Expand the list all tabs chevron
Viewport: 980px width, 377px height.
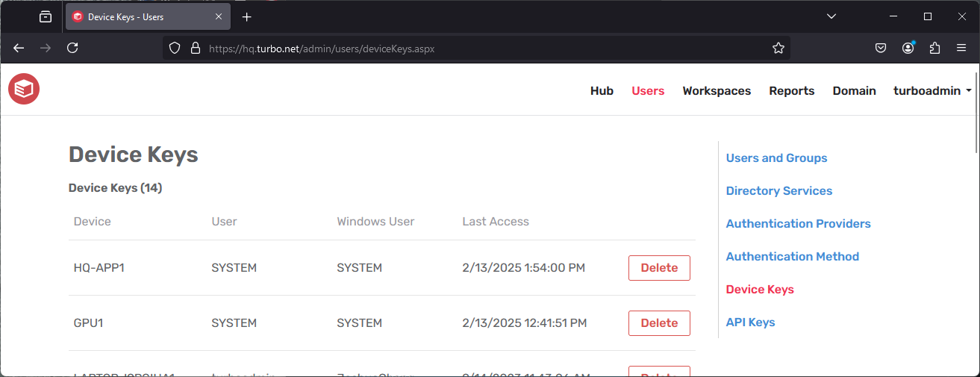coord(831,16)
